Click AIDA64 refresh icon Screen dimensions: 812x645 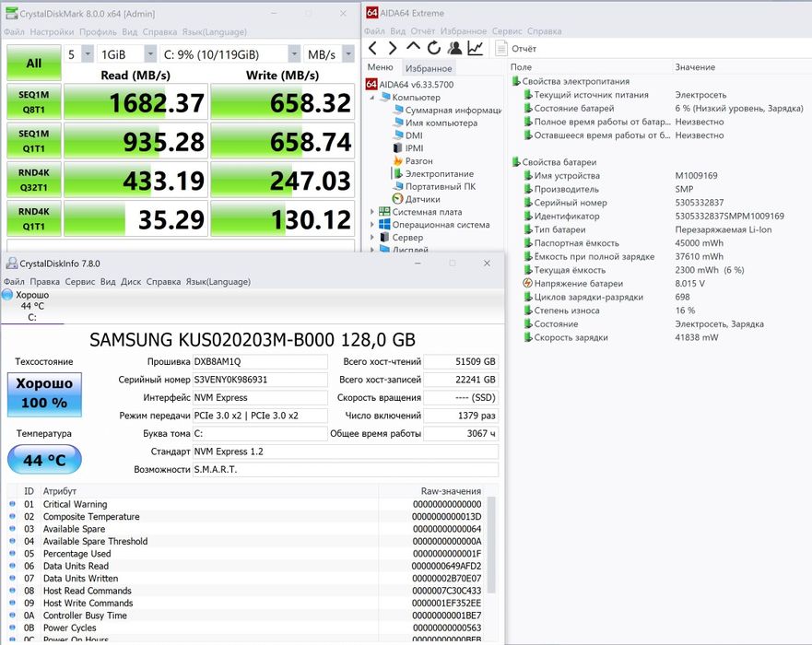(x=434, y=48)
